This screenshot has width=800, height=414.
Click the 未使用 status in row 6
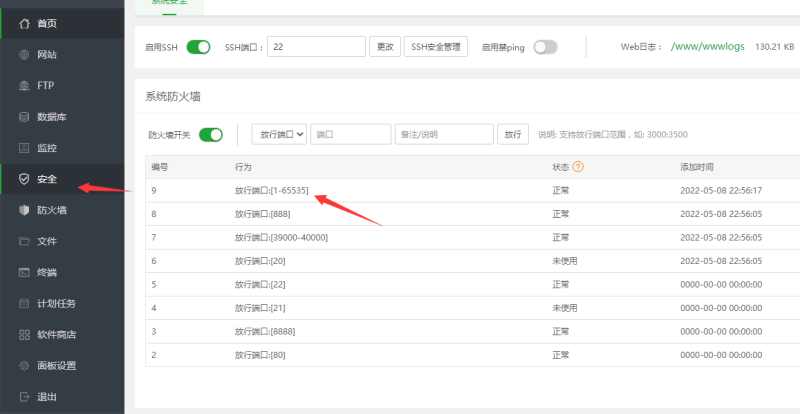pos(564,261)
